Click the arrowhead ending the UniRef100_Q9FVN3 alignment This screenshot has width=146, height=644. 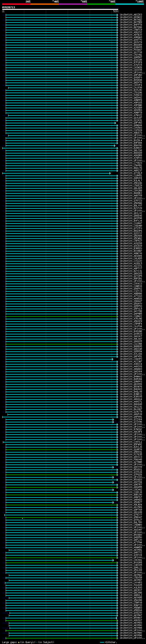tap(116, 123)
